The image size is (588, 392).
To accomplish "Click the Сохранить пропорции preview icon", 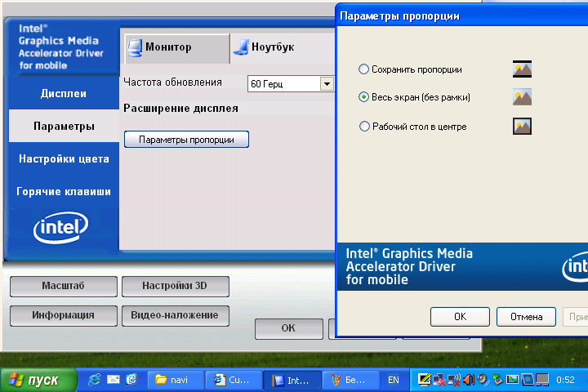I will click(522, 69).
